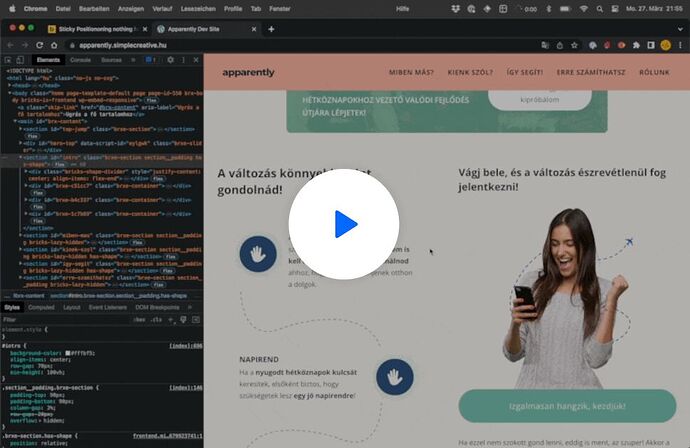690x448 pixels.
Task: Open tab search dropdown arrow
Action: [680, 29]
